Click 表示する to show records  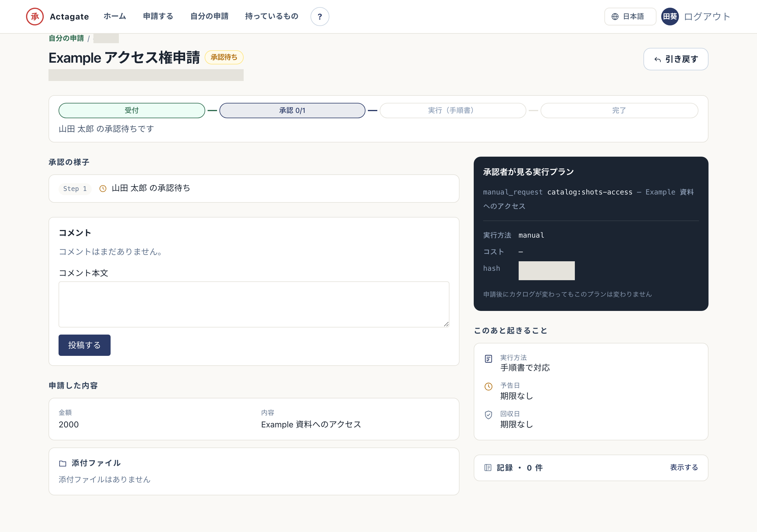(684, 467)
